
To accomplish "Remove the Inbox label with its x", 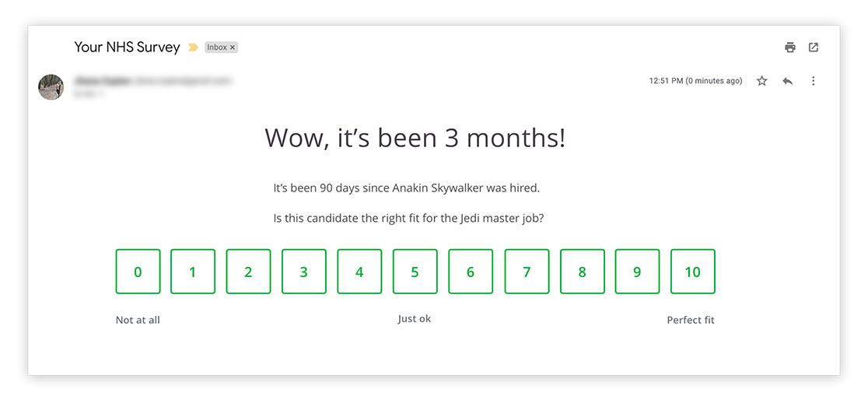I will 233,47.
